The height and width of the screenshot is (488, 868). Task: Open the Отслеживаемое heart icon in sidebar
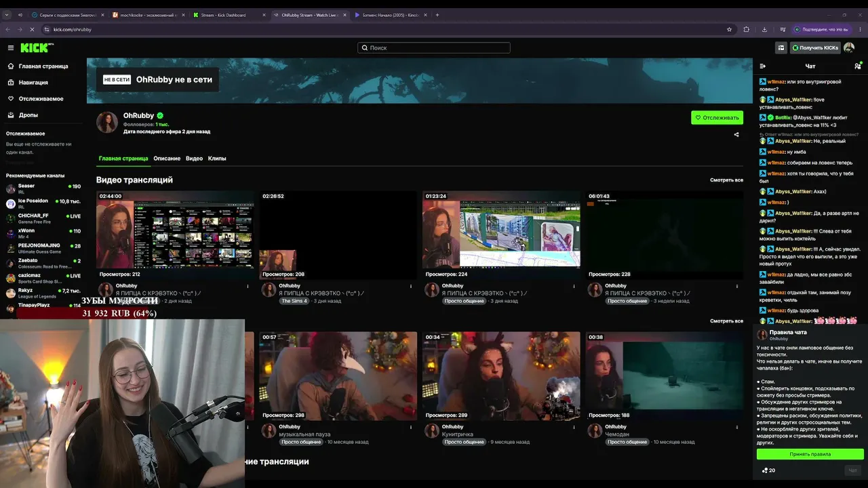(x=11, y=99)
